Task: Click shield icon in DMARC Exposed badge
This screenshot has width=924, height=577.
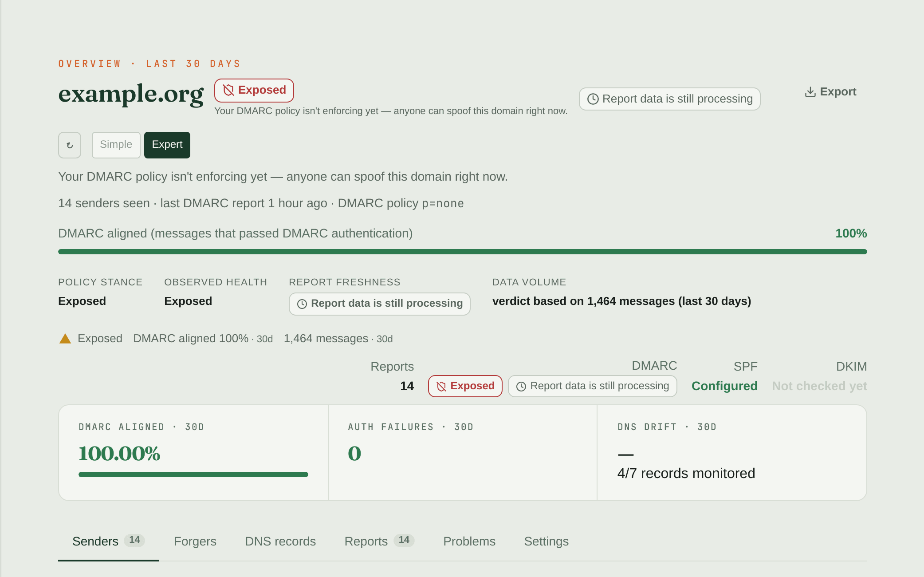Action: tap(441, 387)
